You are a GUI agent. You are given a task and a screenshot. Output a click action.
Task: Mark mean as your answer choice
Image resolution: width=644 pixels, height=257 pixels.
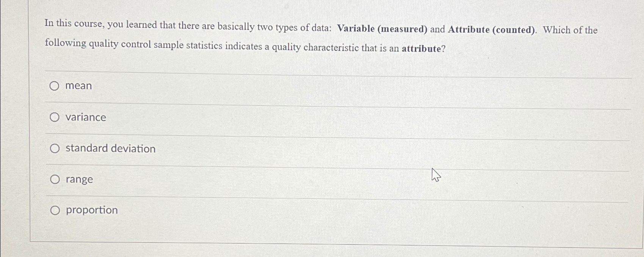(x=55, y=86)
